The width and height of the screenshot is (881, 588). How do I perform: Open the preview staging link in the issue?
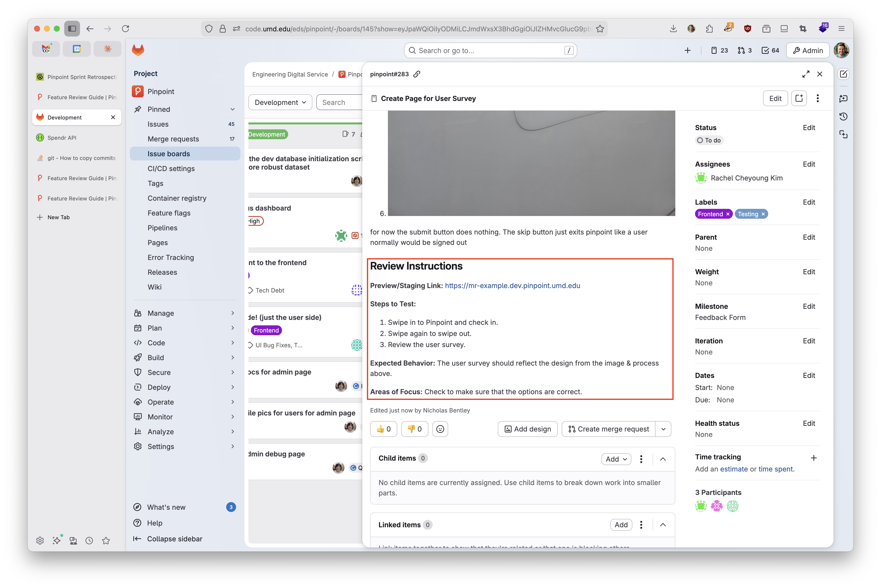pyautogui.click(x=512, y=285)
